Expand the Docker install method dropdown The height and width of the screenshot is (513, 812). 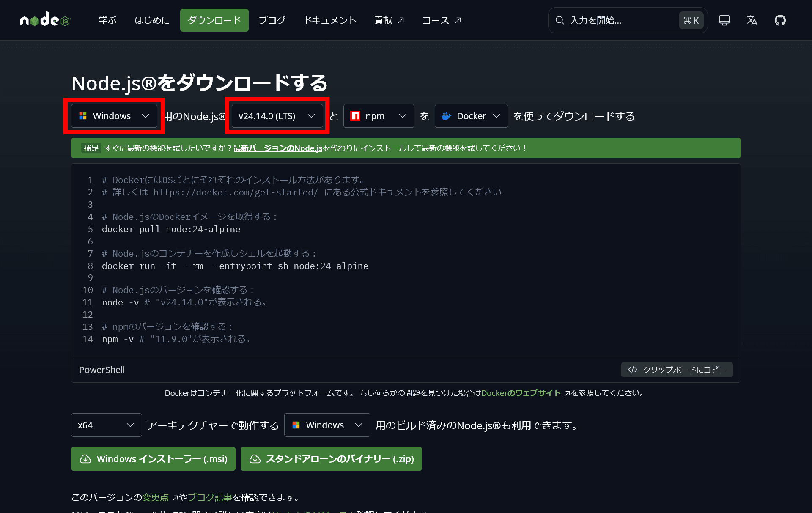pyautogui.click(x=471, y=116)
